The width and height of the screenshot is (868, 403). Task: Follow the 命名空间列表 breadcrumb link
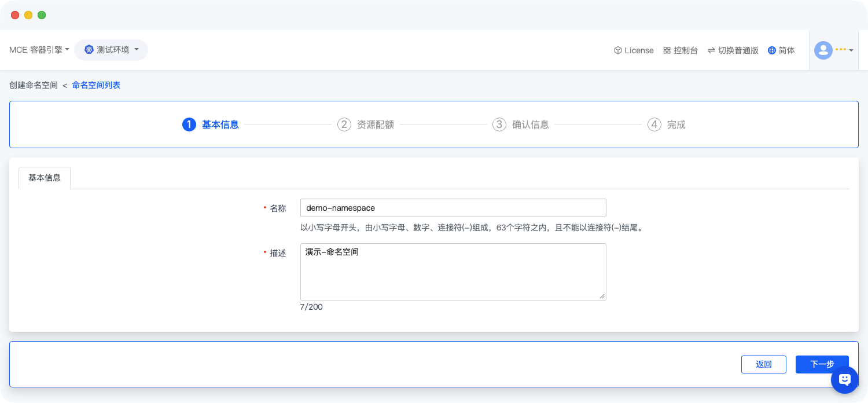coord(96,85)
